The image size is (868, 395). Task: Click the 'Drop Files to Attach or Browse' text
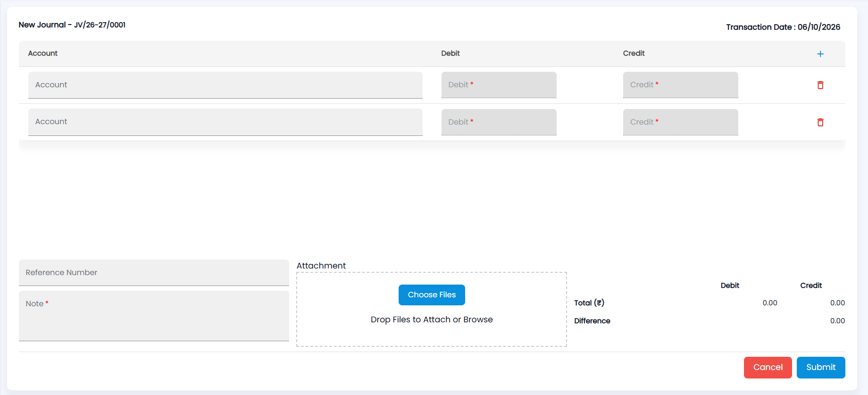point(432,319)
